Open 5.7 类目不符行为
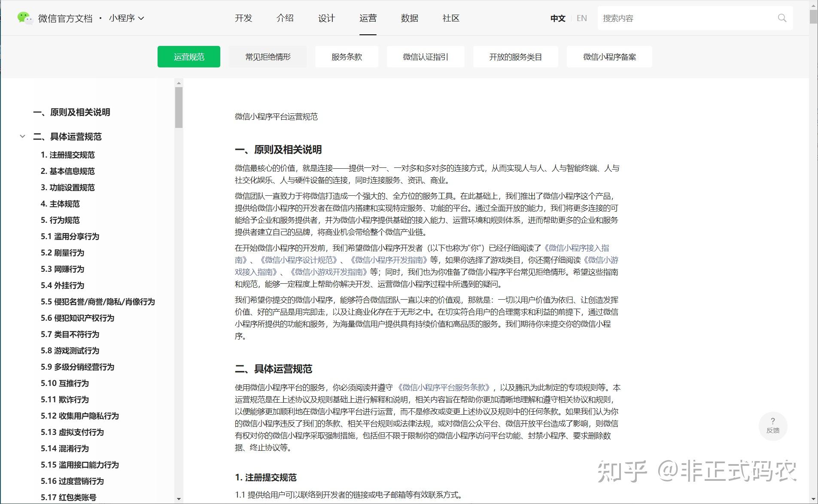This screenshot has height=504, width=818. (x=70, y=334)
